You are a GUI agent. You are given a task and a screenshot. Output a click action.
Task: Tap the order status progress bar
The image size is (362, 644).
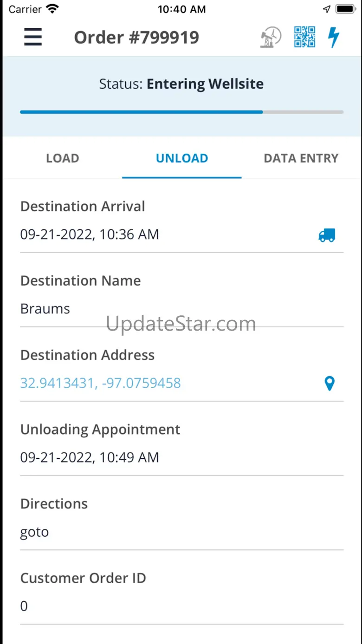181,112
